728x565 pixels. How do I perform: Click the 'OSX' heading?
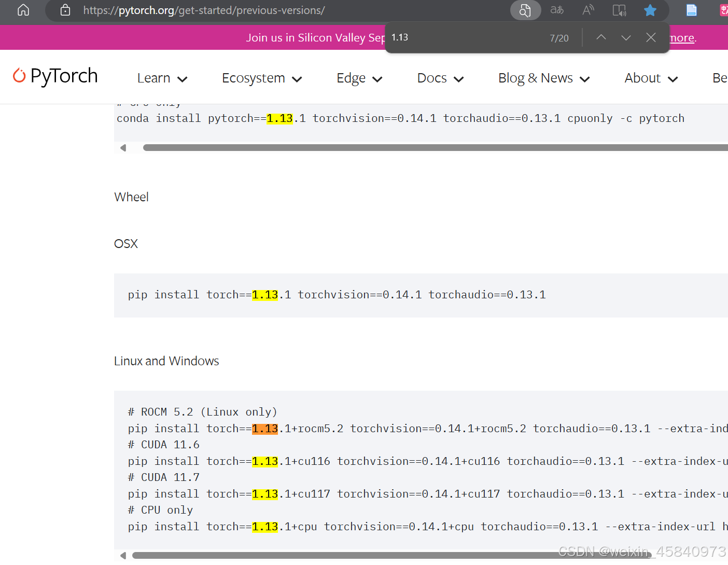click(x=126, y=244)
